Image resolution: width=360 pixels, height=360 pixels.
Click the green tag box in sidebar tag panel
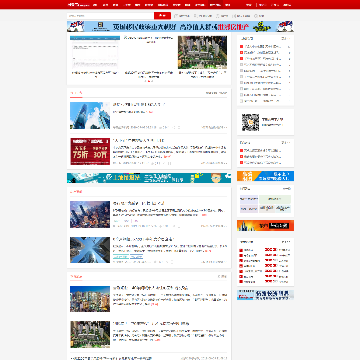pos(275,199)
